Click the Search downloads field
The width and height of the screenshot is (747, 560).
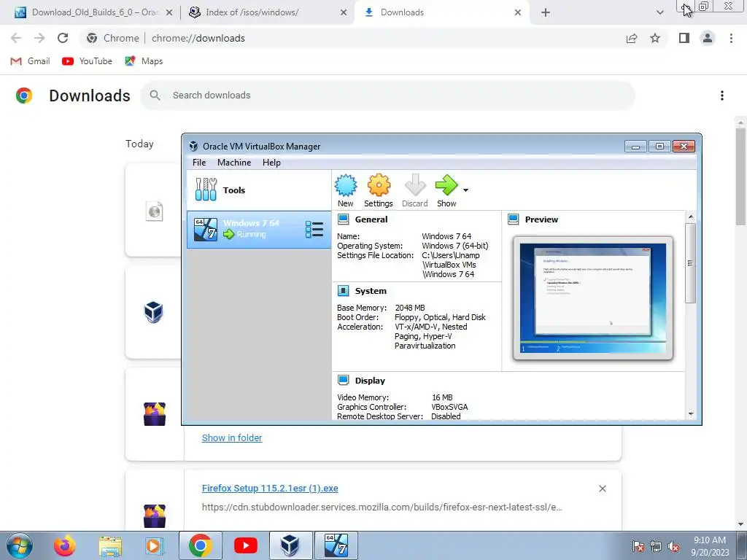point(388,96)
